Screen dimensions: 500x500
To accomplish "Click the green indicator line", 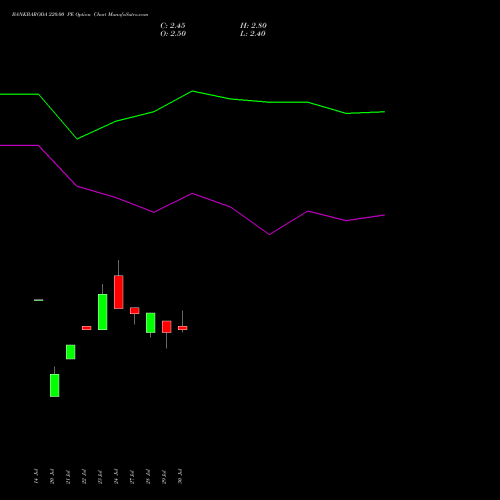I will (x=193, y=91).
